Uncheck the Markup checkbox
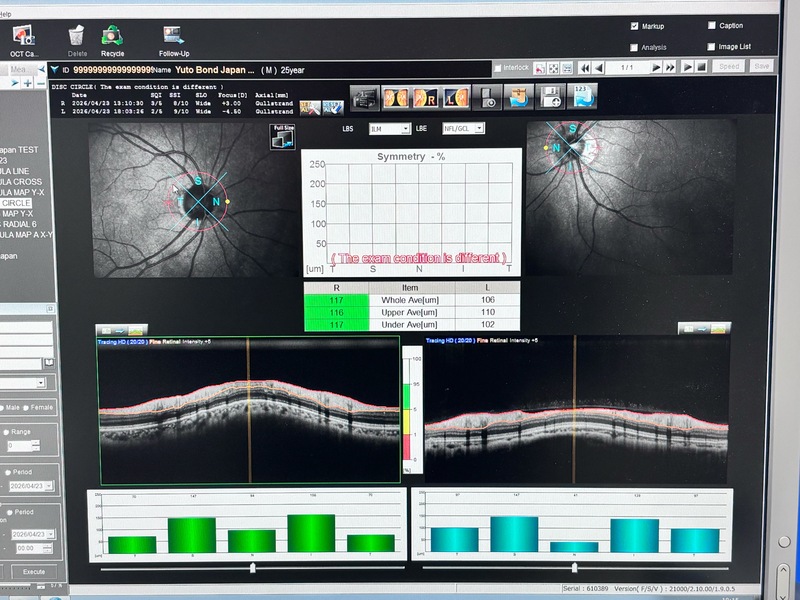 click(x=635, y=26)
